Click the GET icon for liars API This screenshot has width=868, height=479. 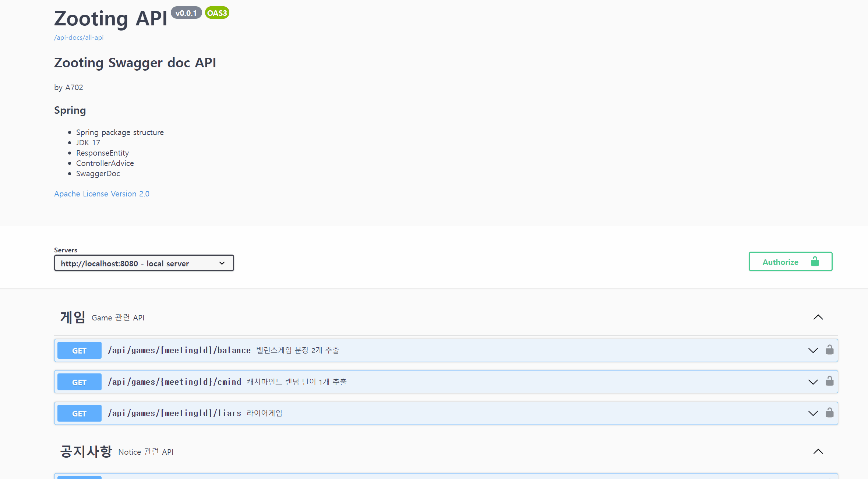(x=80, y=413)
